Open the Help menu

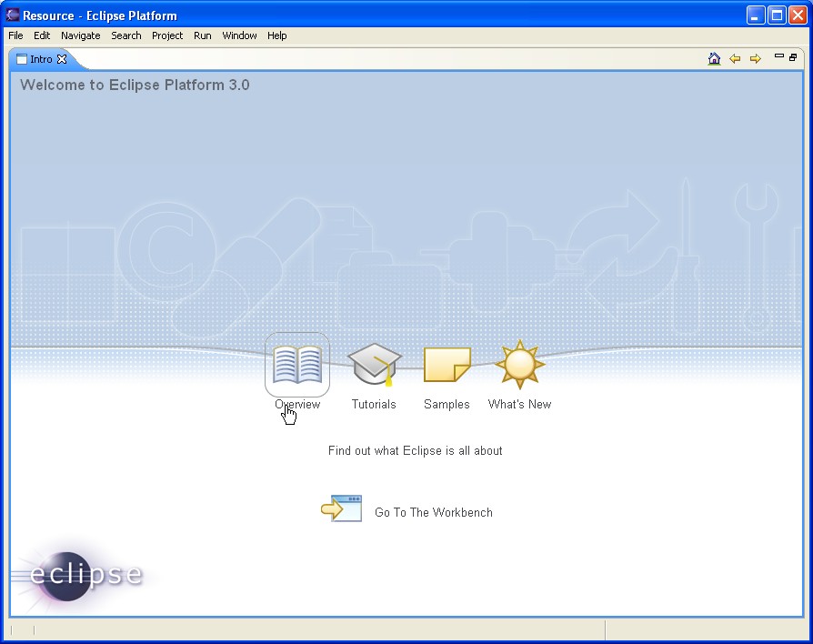[276, 35]
